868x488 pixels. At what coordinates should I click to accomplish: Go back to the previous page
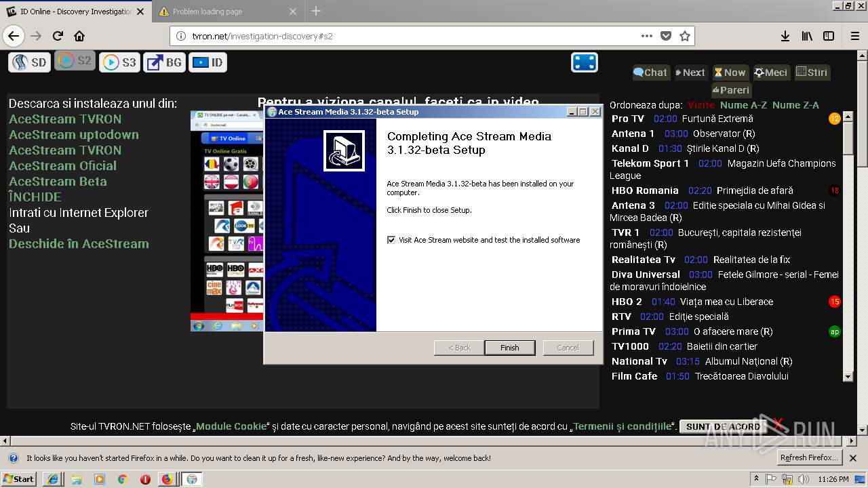pyautogui.click(x=14, y=36)
